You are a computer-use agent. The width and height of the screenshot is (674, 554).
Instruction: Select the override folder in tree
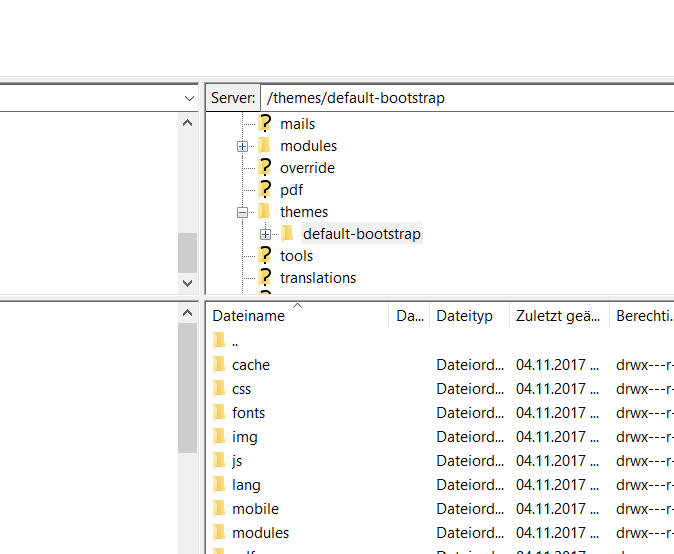[307, 168]
